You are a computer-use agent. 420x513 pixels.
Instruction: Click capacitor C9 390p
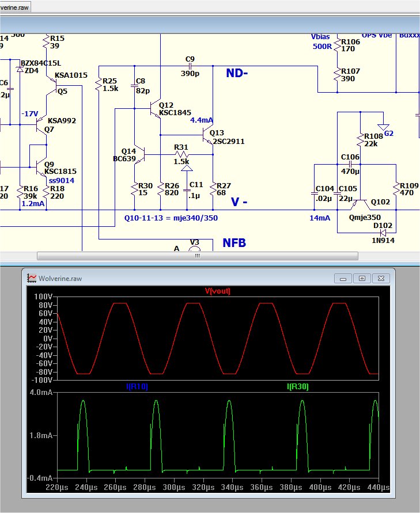tap(190, 66)
